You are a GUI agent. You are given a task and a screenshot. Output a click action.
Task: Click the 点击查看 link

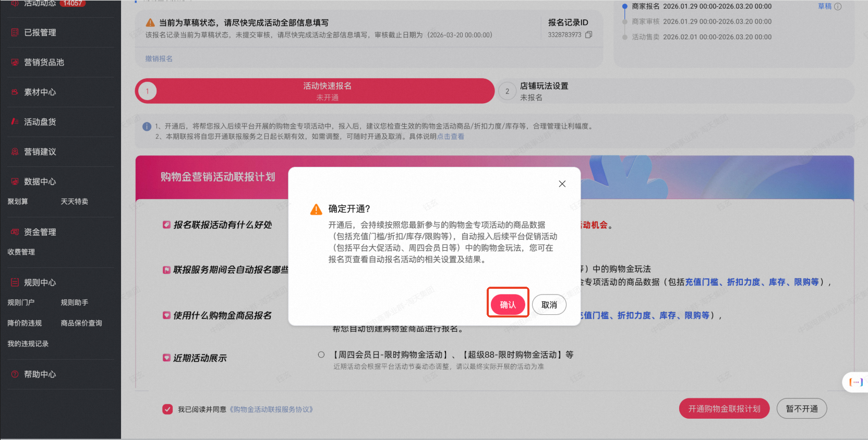(450, 136)
